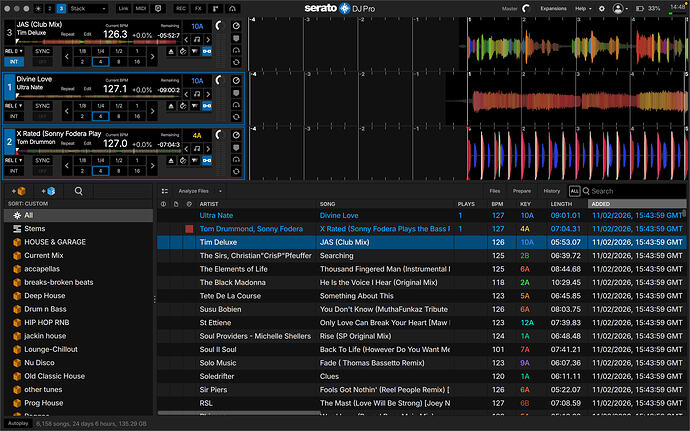Image resolution: width=690 pixels, height=431 pixels.
Task: Sort library by the BPM column header
Action: pyautogui.click(x=497, y=204)
